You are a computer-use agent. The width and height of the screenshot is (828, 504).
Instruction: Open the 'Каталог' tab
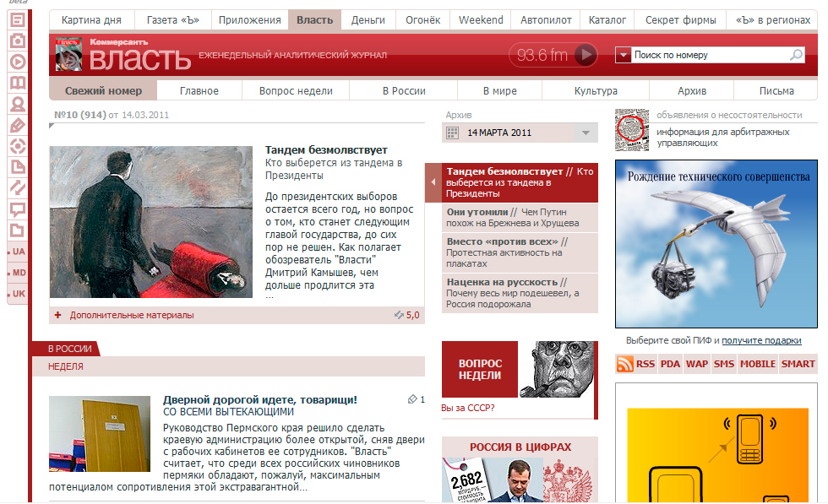point(607,20)
